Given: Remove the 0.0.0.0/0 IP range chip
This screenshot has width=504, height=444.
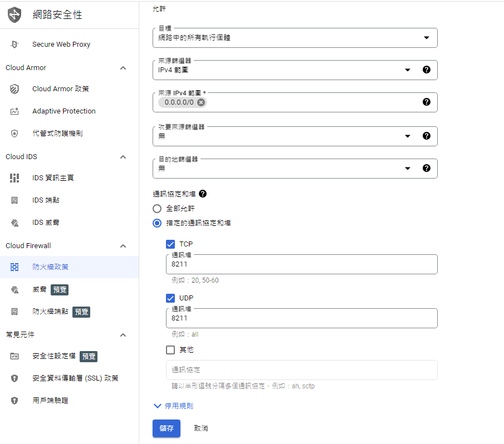Looking at the screenshot, I should click(201, 102).
